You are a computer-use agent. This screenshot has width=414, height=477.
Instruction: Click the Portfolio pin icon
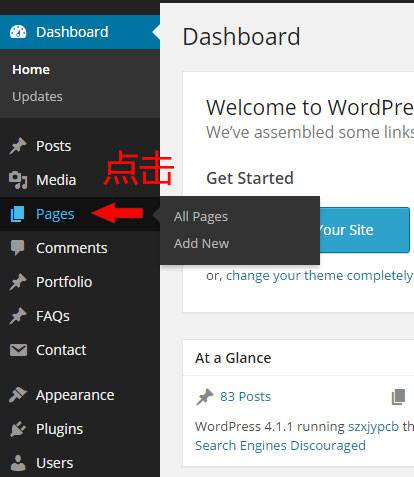tap(18, 282)
